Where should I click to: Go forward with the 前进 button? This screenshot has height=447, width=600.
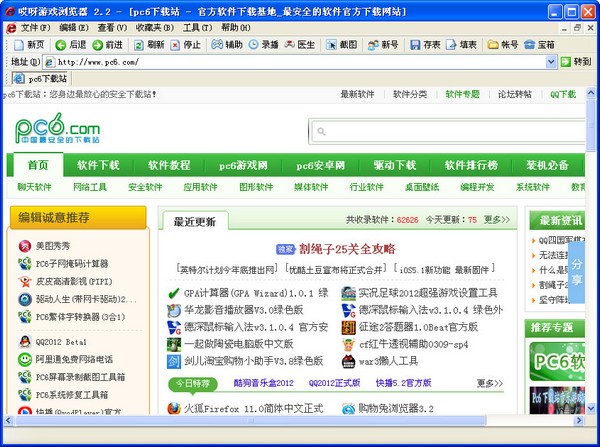[107, 45]
